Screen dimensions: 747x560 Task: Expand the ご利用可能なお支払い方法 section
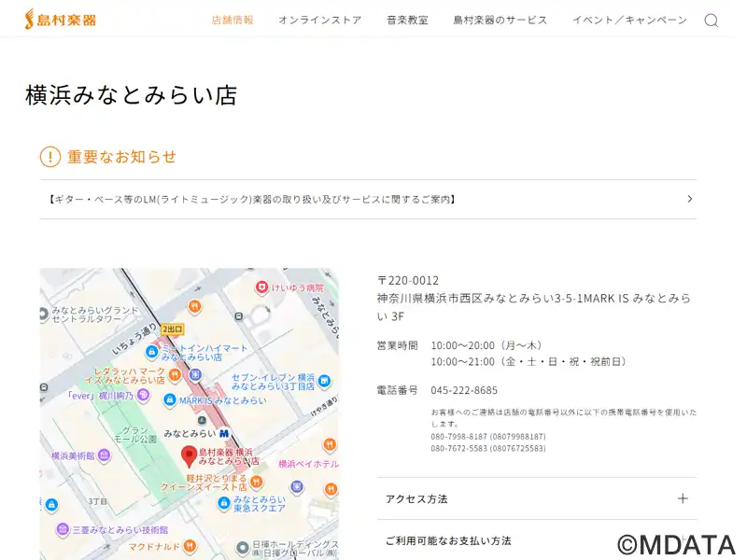click(536, 540)
